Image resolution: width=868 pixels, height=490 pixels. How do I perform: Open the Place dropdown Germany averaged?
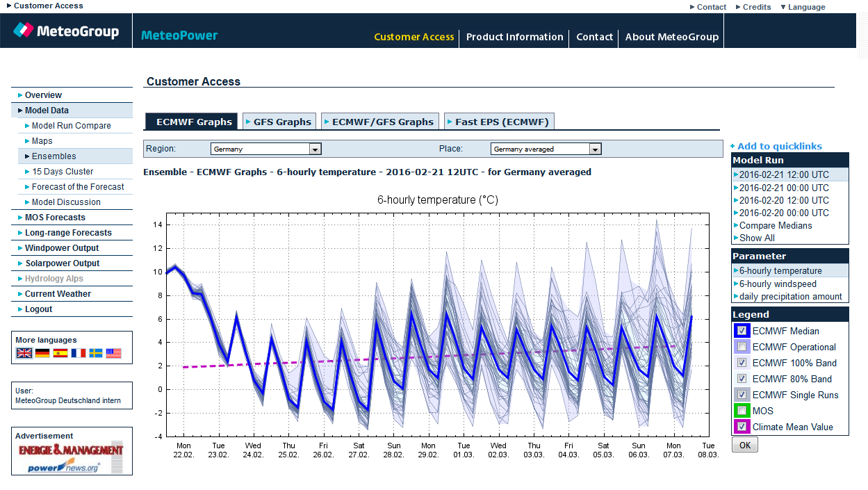(546, 149)
